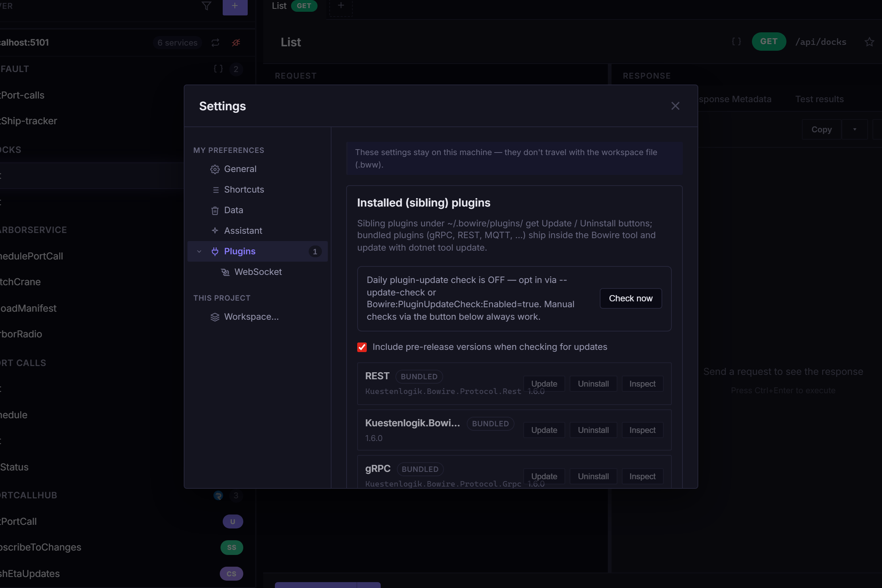
Task: Collapse the Plugins chevron in sidebar
Action: click(x=199, y=252)
